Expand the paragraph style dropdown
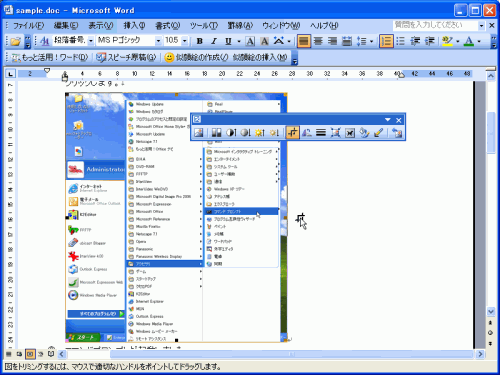This screenshot has height=375, width=500. 91,41
